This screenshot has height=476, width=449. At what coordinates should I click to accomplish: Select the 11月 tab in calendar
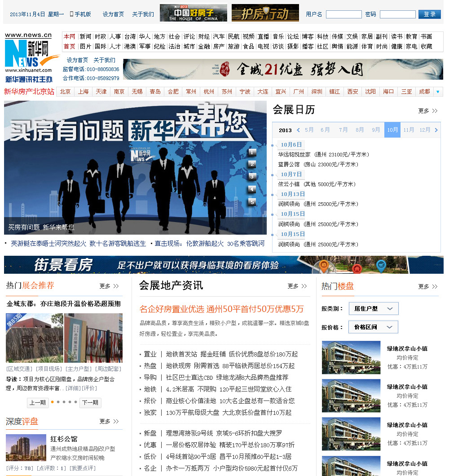(409, 130)
